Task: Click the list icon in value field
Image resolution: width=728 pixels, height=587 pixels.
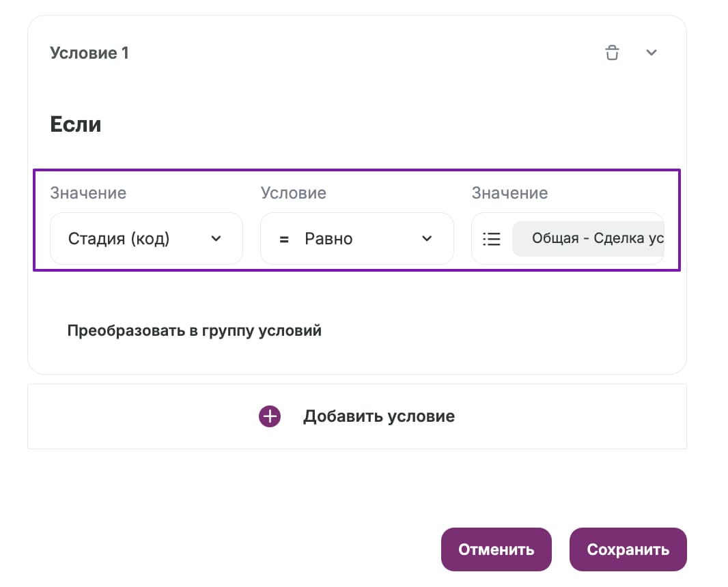Action: click(492, 238)
